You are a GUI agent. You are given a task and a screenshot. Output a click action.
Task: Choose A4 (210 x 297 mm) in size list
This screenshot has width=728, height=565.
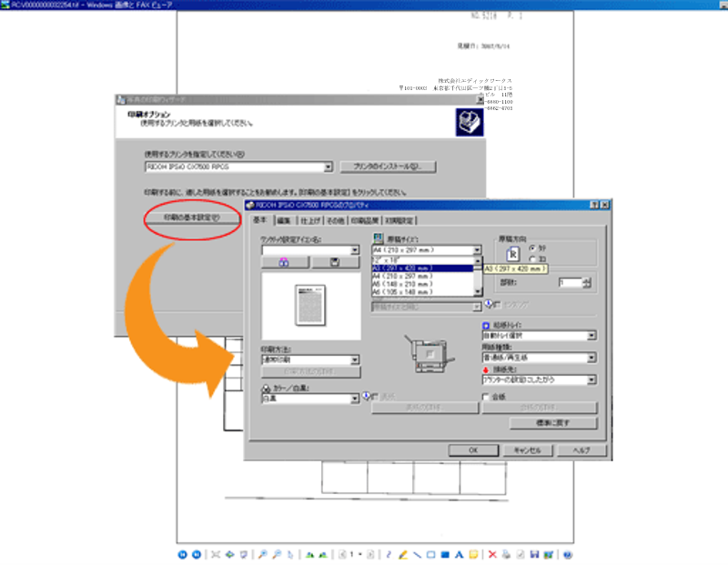(x=422, y=276)
